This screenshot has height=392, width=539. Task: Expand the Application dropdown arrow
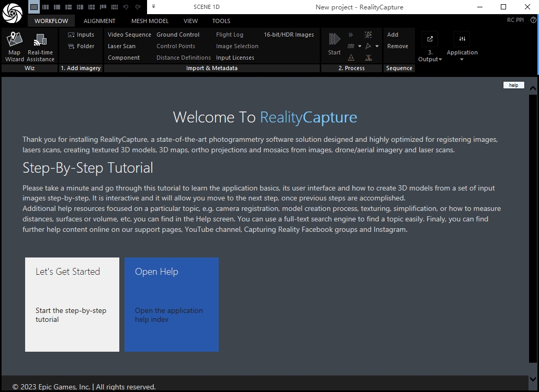462,59
